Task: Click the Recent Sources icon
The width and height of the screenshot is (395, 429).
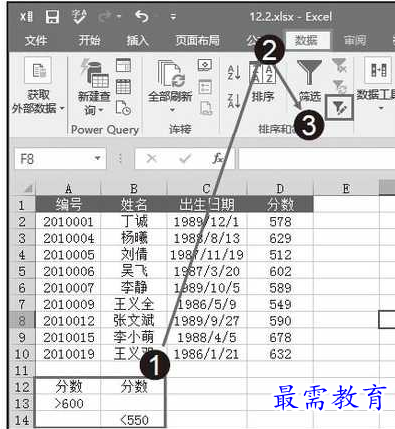Action: tap(123, 108)
